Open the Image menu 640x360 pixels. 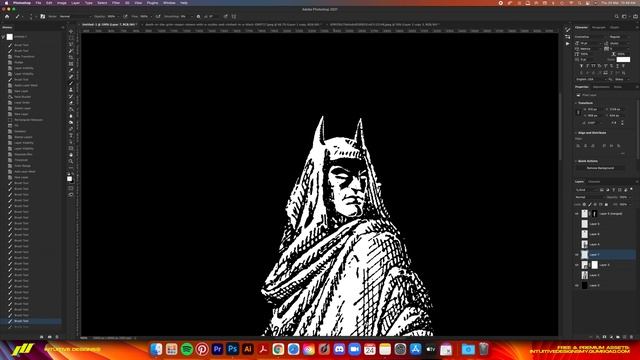(x=62, y=3)
